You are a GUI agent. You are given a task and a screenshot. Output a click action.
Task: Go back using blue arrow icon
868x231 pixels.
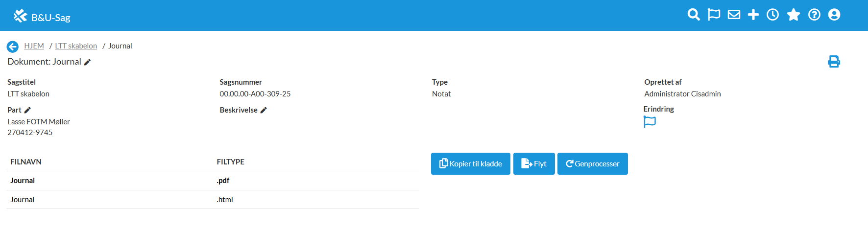coord(13,46)
